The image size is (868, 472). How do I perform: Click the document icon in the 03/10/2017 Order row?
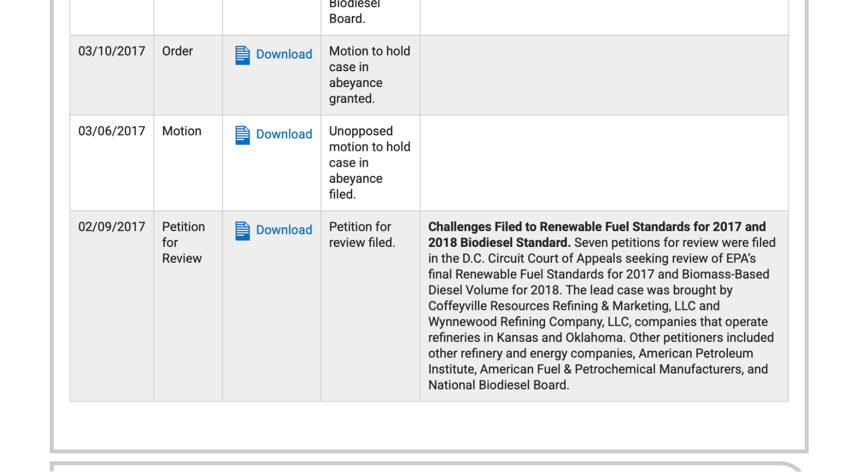242,55
